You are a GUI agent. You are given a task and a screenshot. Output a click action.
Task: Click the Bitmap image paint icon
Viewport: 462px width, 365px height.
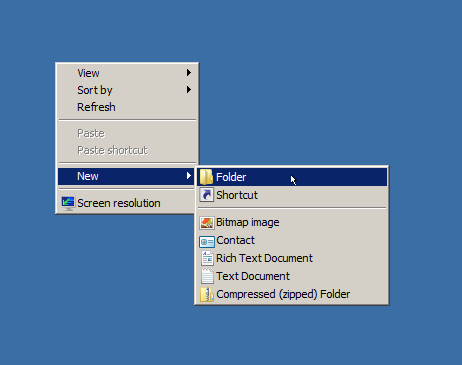pyautogui.click(x=207, y=223)
